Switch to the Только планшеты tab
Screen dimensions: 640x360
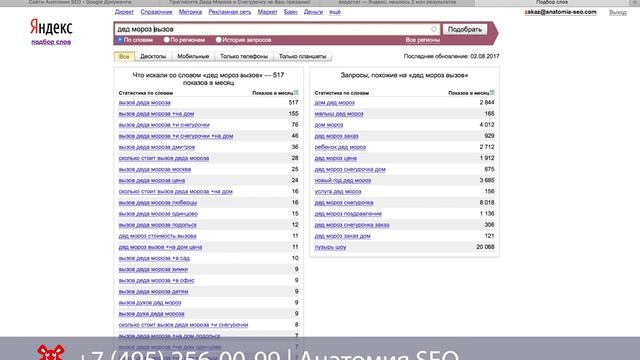(302, 56)
